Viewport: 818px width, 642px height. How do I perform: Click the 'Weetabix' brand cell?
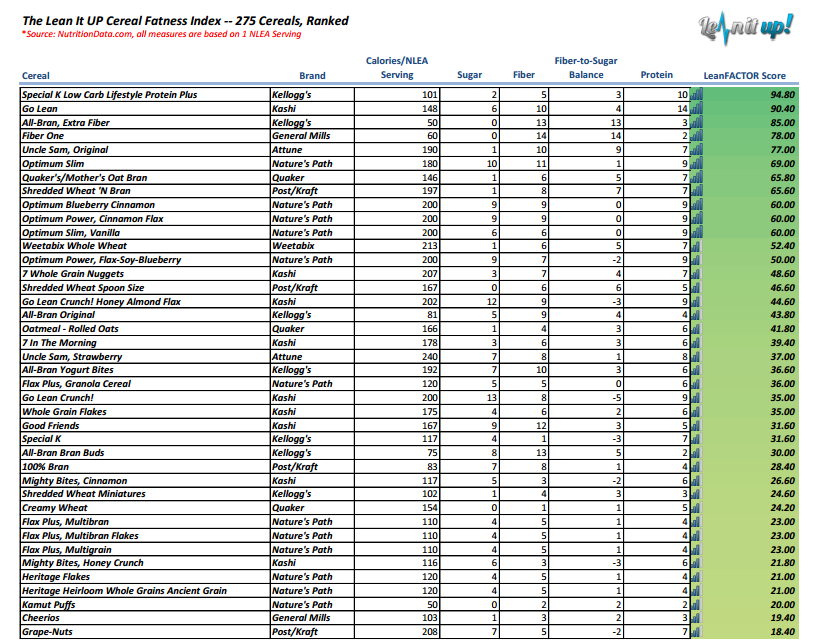pos(312,246)
